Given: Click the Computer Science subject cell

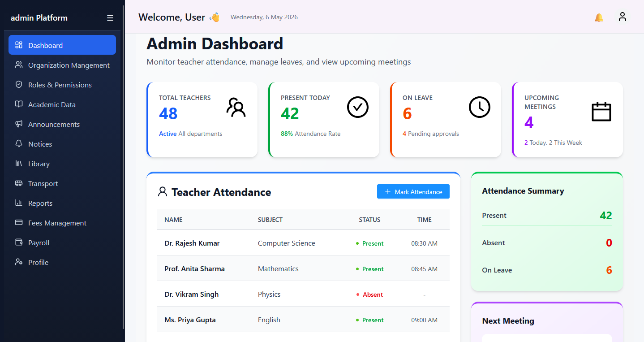Looking at the screenshot, I should [x=287, y=243].
